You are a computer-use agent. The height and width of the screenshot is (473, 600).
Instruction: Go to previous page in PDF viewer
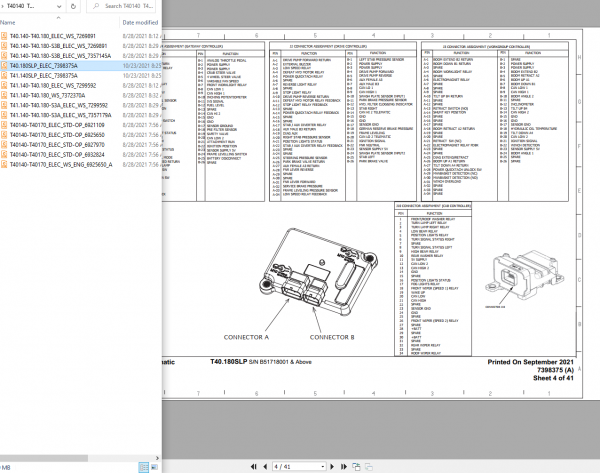[x=265, y=466]
